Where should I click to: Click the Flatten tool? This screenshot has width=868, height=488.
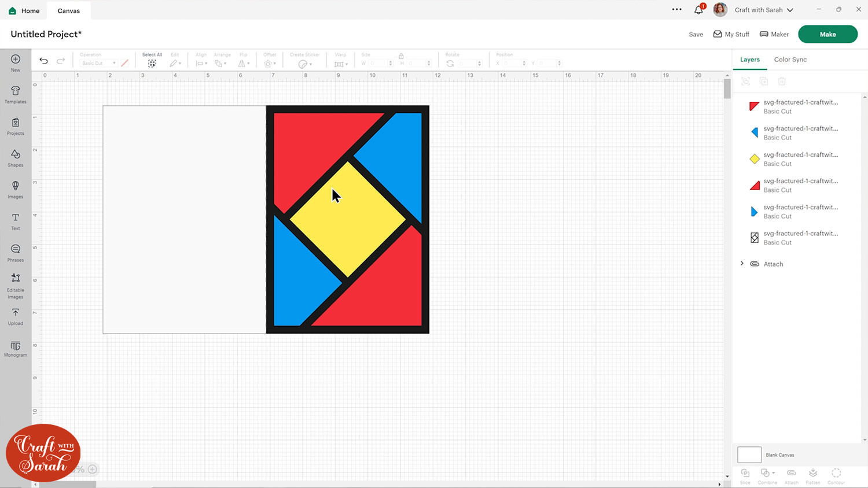coord(813,476)
